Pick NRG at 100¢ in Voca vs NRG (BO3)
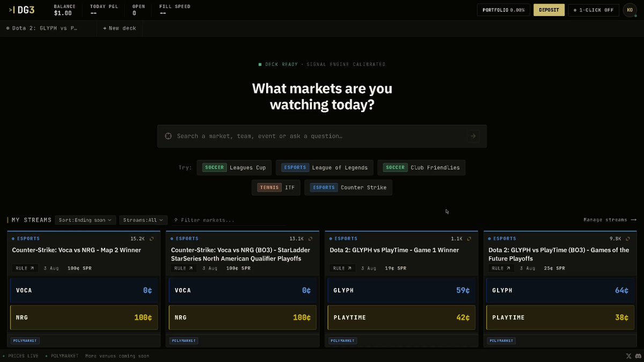 point(243,317)
